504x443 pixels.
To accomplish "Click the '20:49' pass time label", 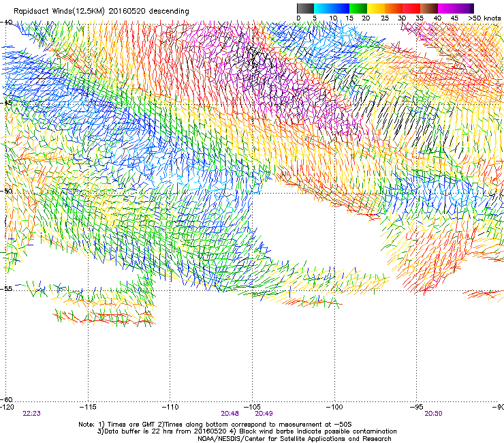I will (264, 414).
